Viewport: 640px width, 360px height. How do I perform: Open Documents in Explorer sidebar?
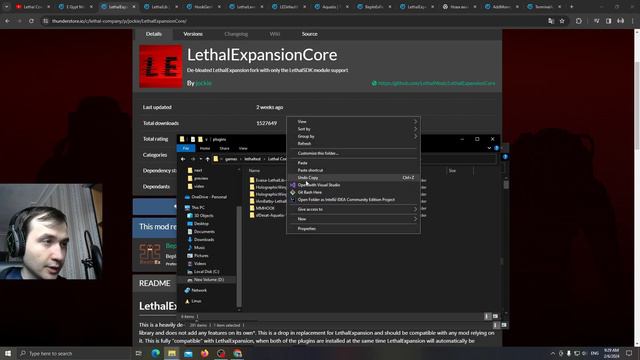coord(204,231)
